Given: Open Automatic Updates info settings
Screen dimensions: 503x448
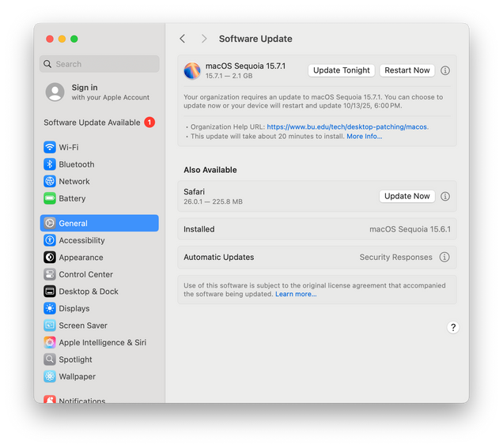Looking at the screenshot, I should pos(444,257).
